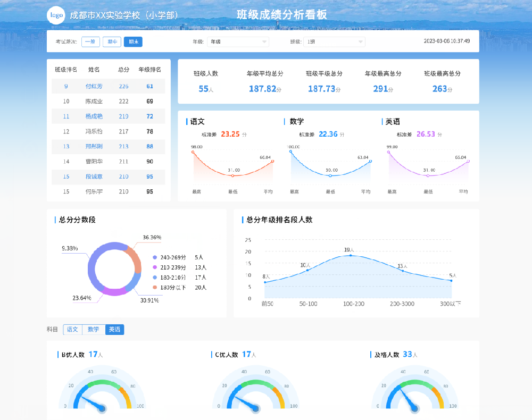Open student 杨成艳 in the ranking table
The image size is (532, 420).
pos(109,116)
